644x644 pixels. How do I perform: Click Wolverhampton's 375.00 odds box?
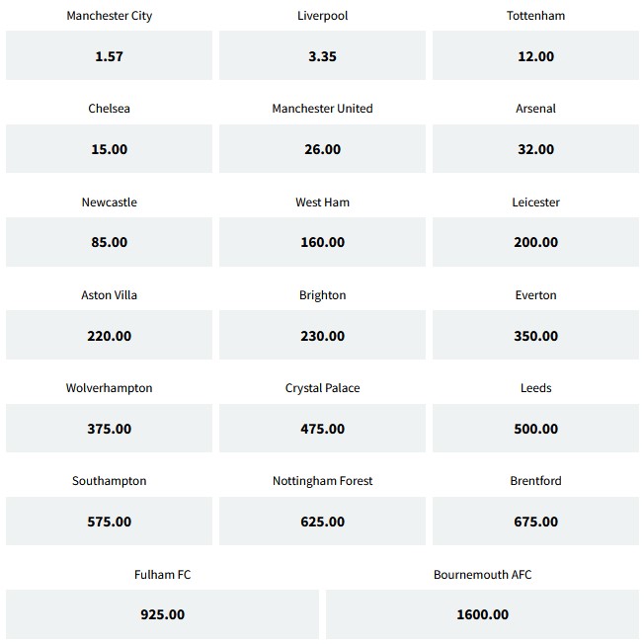109,429
